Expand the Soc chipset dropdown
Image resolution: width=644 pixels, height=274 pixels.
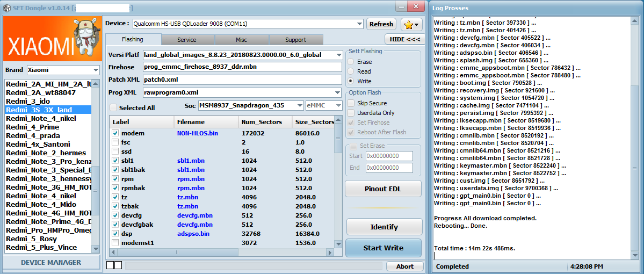coord(299,105)
